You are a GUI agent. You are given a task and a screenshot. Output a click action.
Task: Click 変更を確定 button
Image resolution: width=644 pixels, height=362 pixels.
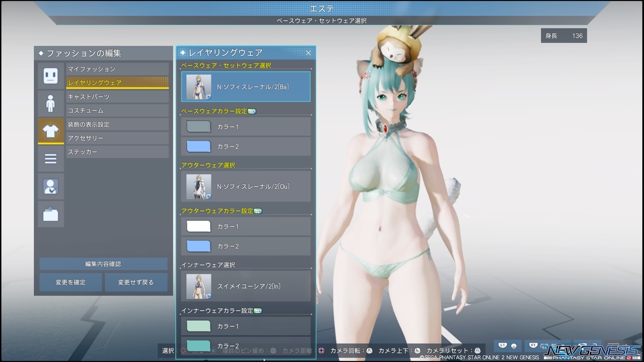pyautogui.click(x=70, y=282)
